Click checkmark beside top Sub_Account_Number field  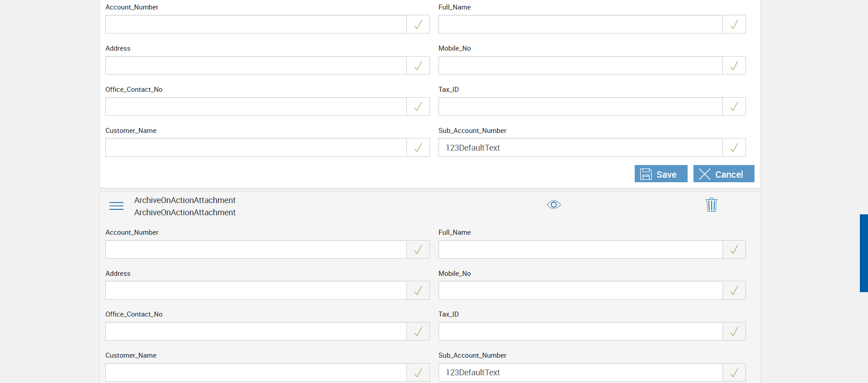(x=734, y=148)
